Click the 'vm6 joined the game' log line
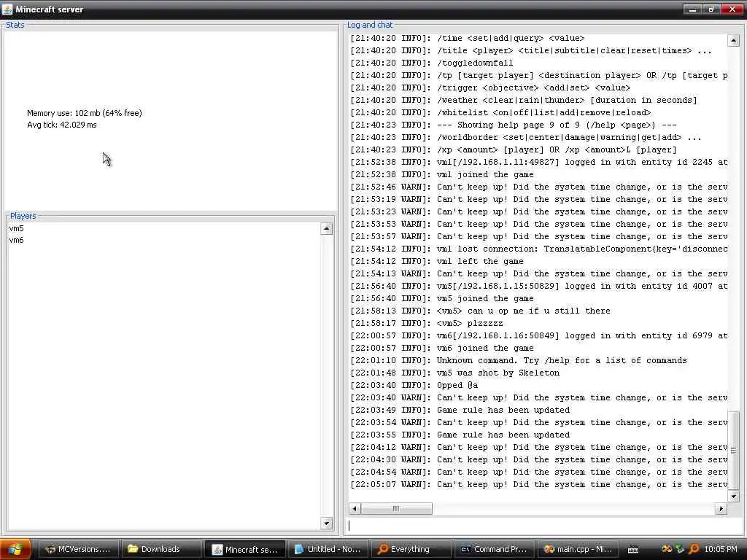Screen dimensions: 747x560 click(x=441, y=348)
